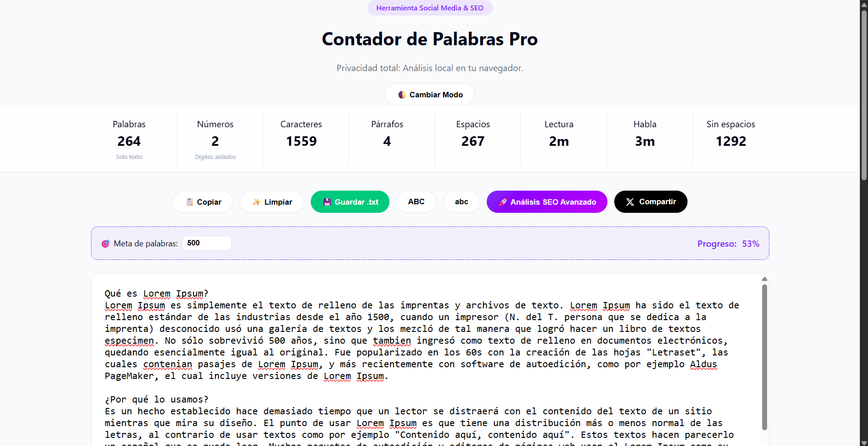Toggle uppercase text with the ABC button
The width and height of the screenshot is (868, 446).
[x=416, y=202]
